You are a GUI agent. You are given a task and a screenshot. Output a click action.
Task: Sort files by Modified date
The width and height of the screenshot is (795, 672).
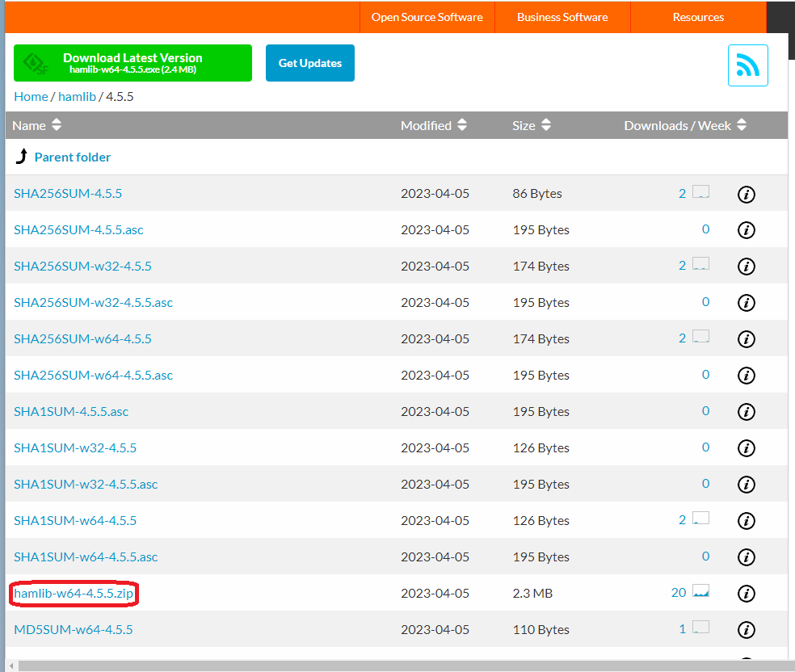(x=434, y=125)
